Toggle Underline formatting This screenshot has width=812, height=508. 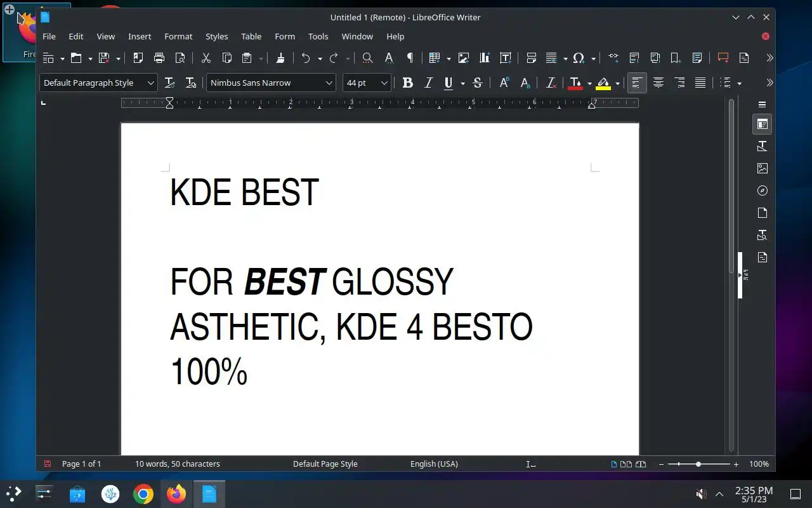tap(449, 83)
